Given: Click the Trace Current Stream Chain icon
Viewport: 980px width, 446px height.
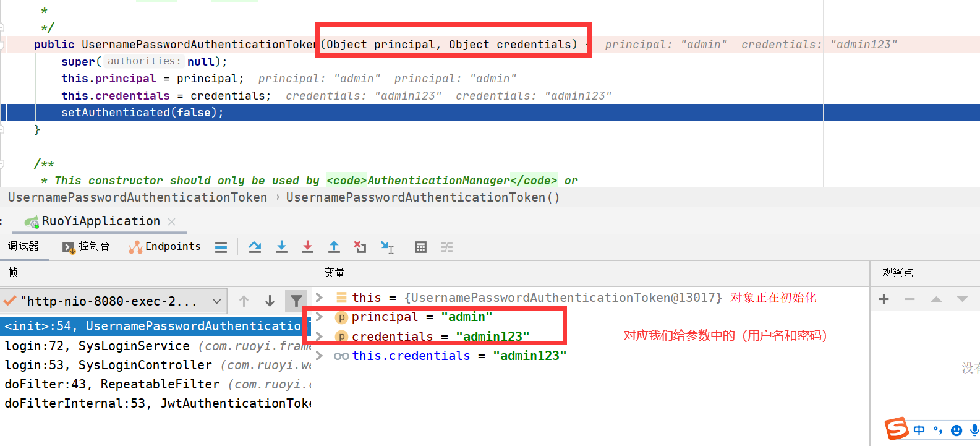Looking at the screenshot, I should point(447,247).
